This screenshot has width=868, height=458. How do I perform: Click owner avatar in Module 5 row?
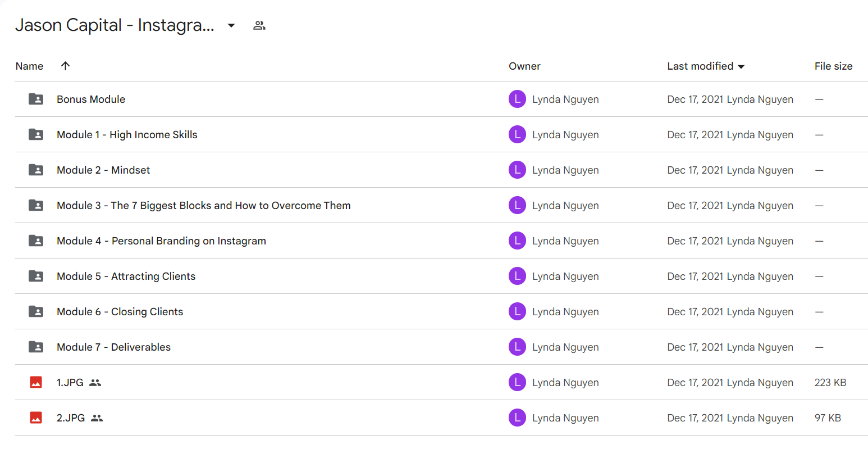point(517,276)
